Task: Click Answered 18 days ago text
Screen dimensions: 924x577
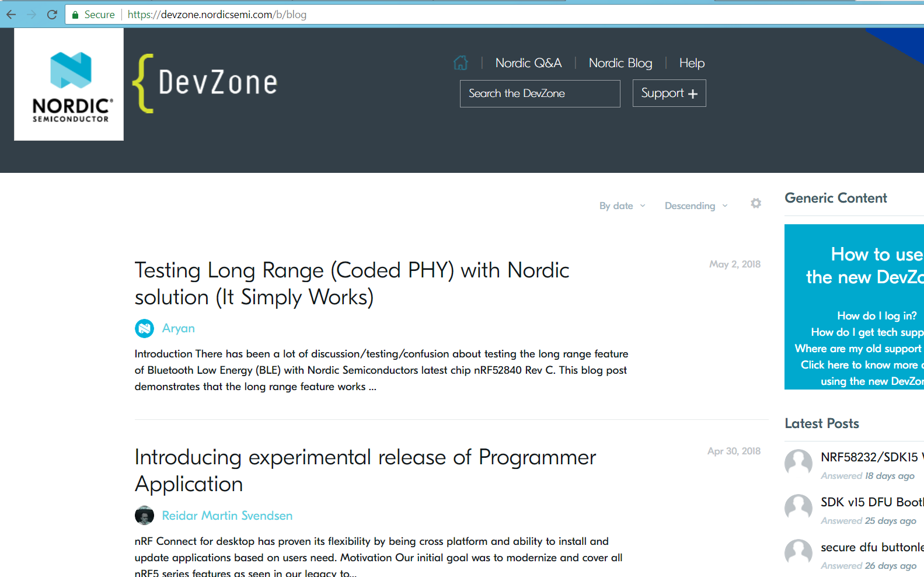Action: tap(867, 476)
